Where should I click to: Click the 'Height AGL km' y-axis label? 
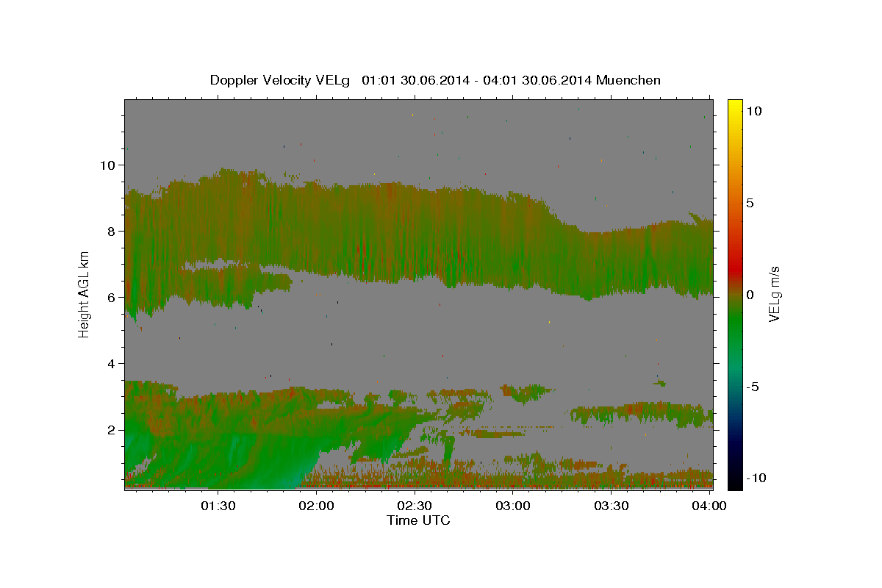[x=85, y=294]
